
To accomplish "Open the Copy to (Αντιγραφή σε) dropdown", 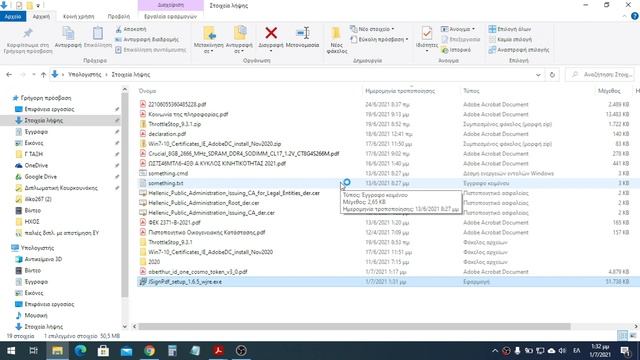I will [x=239, y=48].
